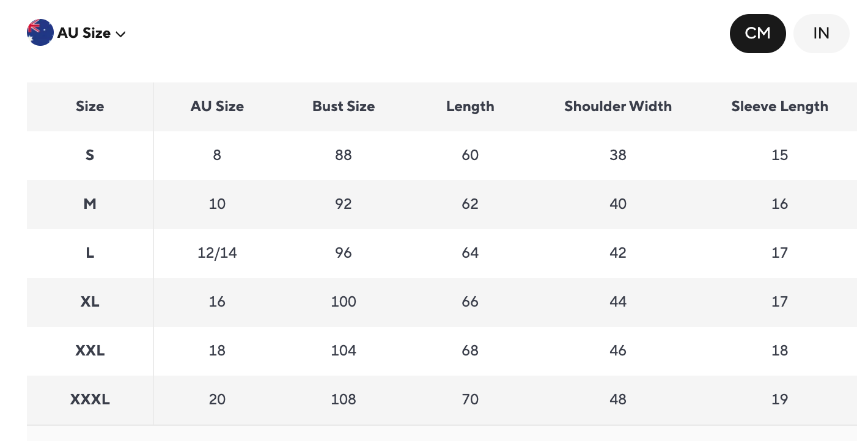Image resolution: width=868 pixels, height=441 pixels.
Task: Click the Sleeve Length column header
Action: tap(779, 106)
